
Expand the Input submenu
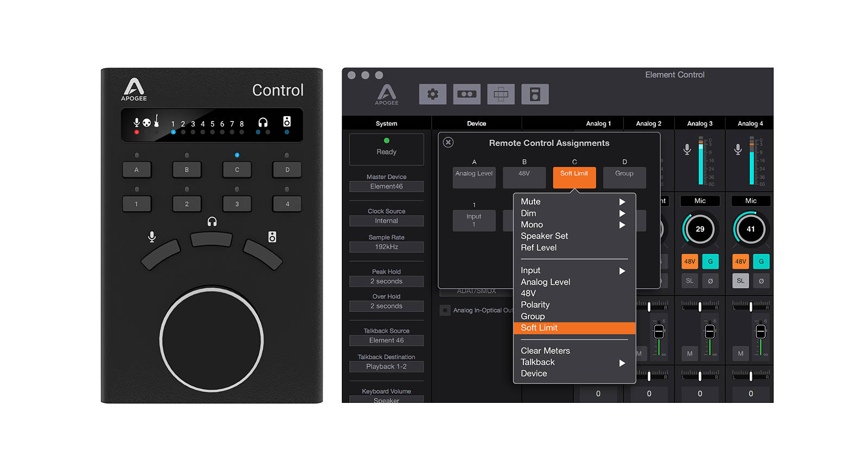pos(574,270)
